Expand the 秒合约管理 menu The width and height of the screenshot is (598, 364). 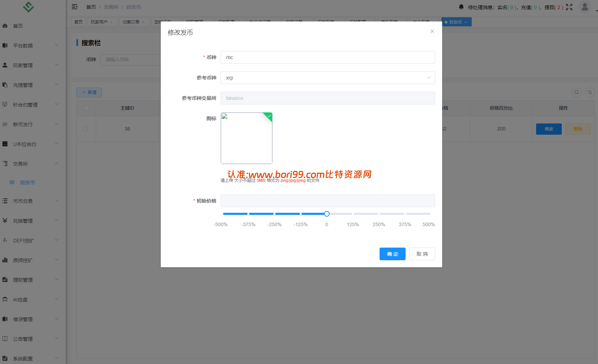(57, 104)
